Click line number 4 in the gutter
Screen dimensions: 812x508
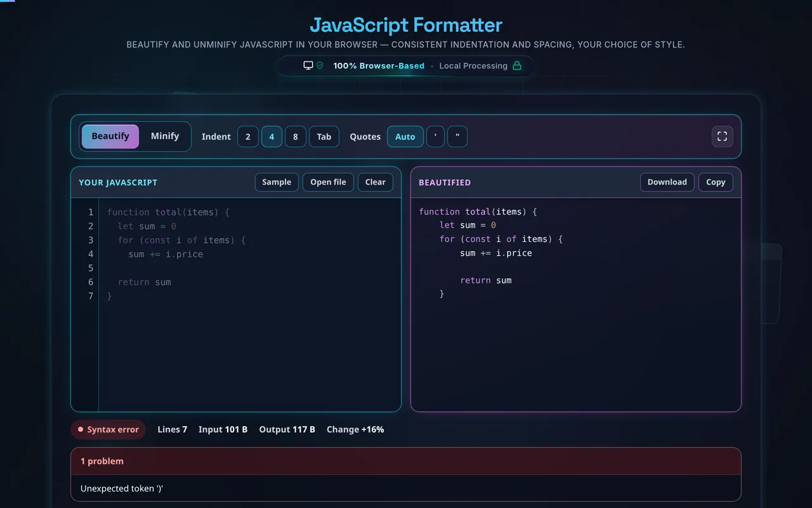(x=91, y=254)
